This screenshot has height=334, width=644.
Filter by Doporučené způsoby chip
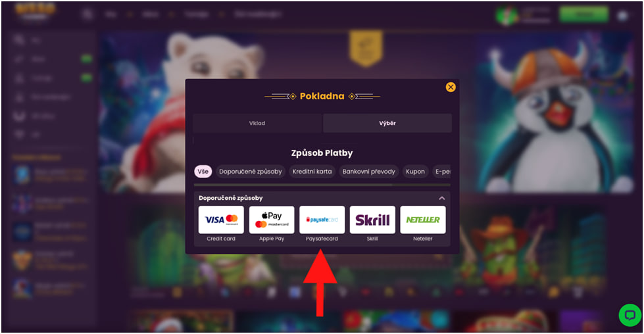(x=251, y=172)
